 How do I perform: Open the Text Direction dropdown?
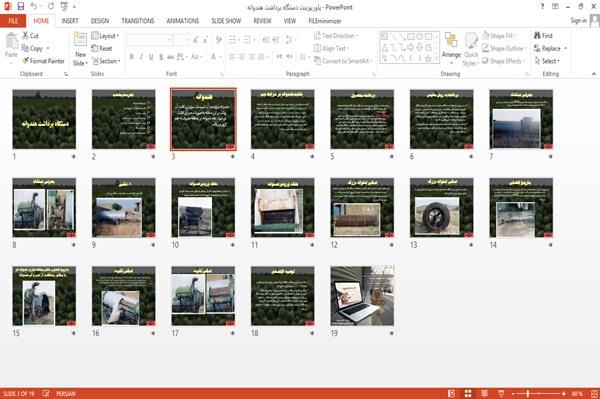click(x=336, y=36)
